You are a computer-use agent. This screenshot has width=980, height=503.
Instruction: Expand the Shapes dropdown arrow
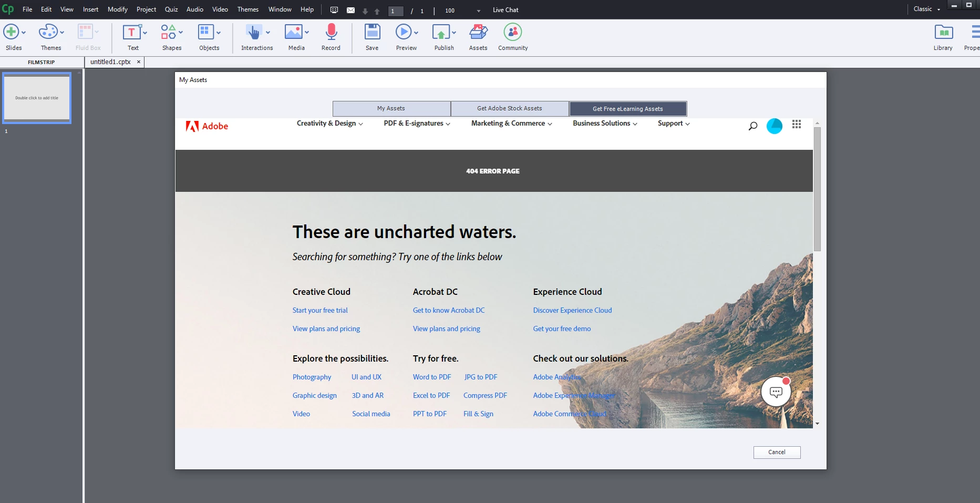pyautogui.click(x=181, y=33)
